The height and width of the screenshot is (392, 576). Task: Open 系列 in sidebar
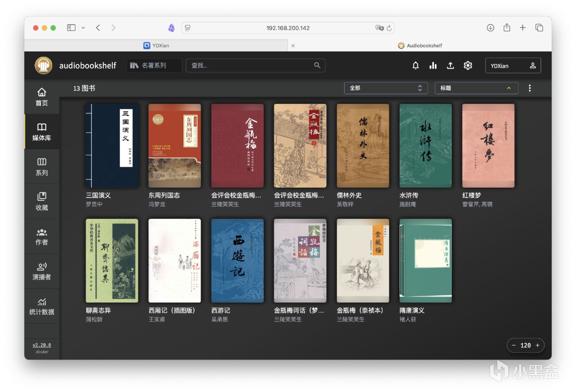point(42,167)
